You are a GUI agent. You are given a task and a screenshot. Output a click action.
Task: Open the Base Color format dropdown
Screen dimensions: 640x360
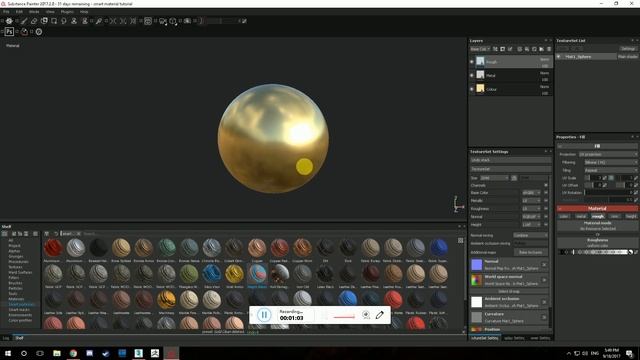[531, 193]
